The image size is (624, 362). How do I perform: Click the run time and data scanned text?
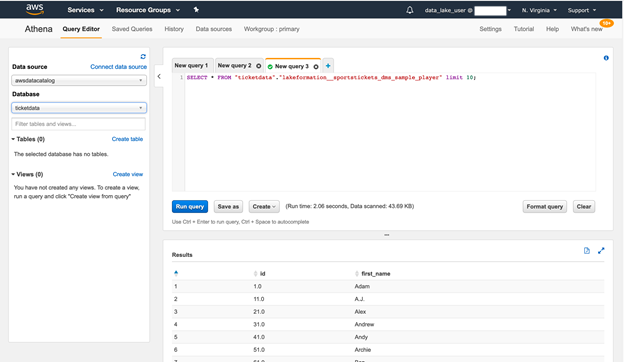[350, 206]
